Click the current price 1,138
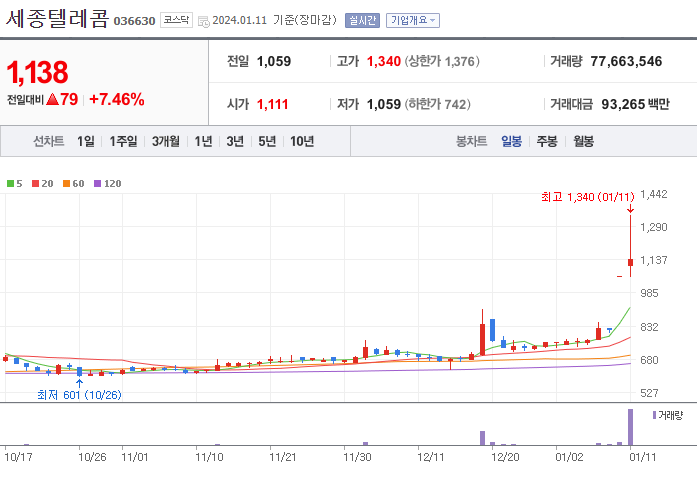697x481 pixels. pyautogui.click(x=37, y=72)
